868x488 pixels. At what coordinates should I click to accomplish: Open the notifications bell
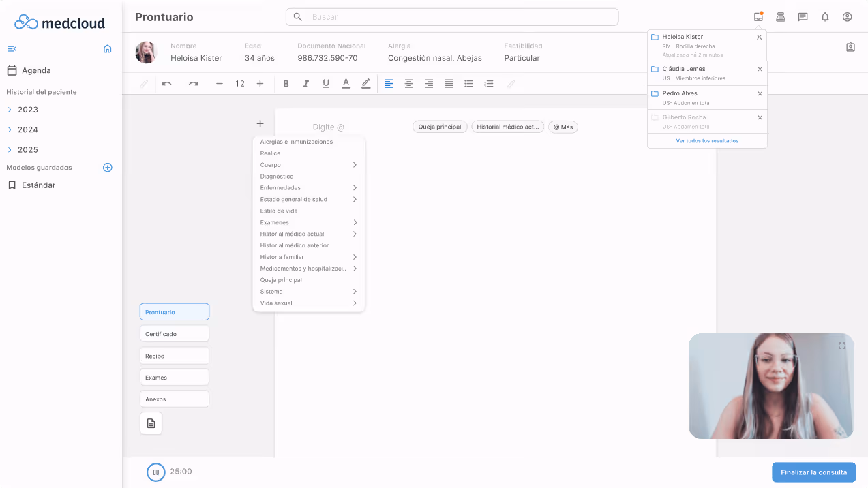coord(825,17)
